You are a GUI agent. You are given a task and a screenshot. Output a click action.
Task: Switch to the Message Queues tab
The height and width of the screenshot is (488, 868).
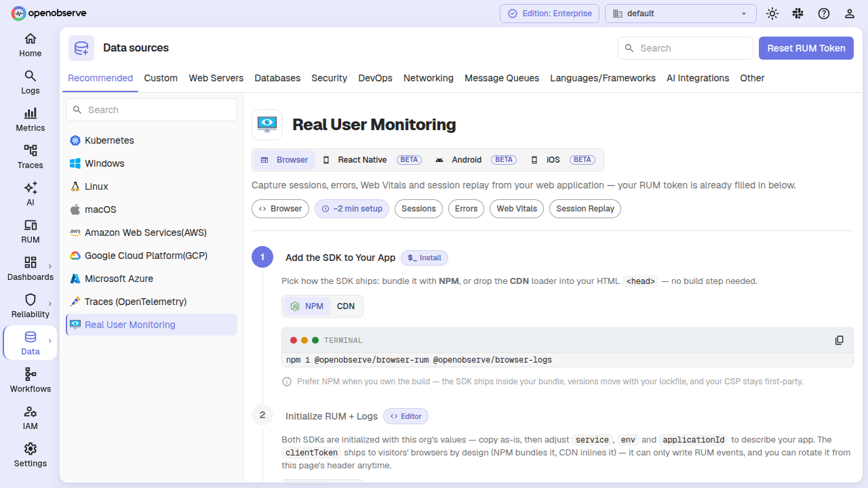(502, 78)
